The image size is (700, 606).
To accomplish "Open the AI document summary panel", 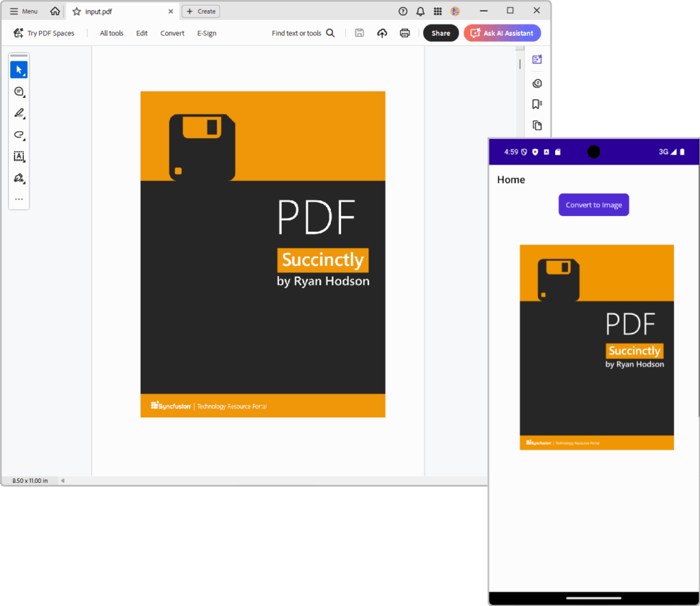I will point(537,59).
